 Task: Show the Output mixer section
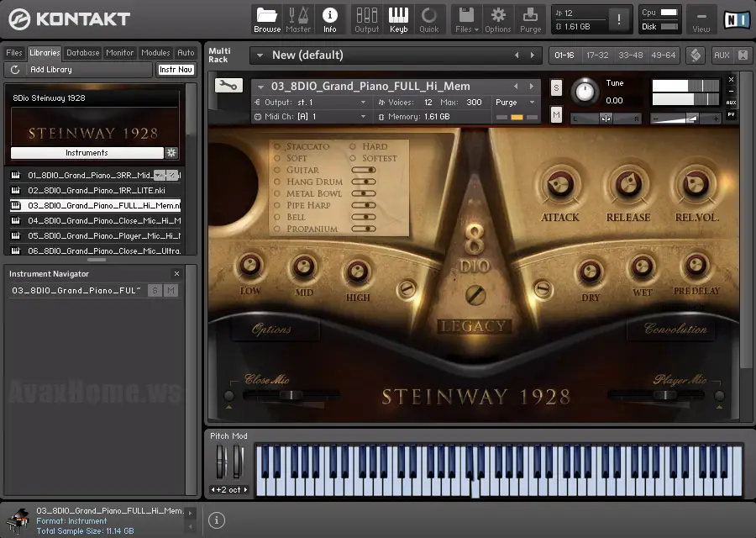367,20
